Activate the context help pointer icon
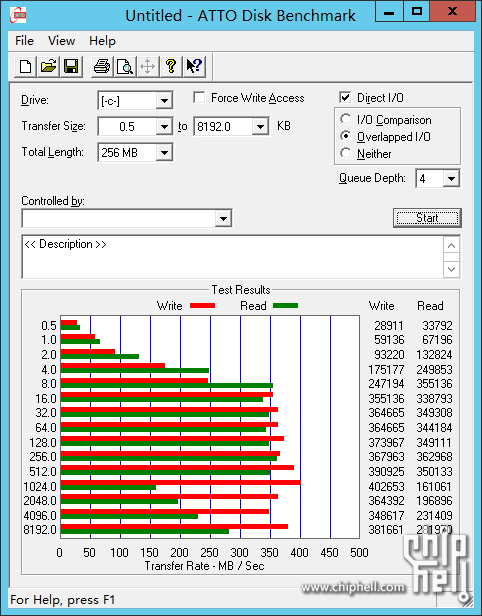 194,66
